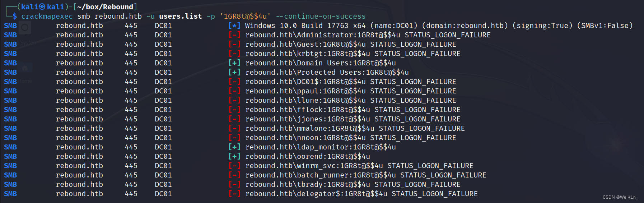Click the kali㉿kali prompt user text
644x203 pixels.
click(x=42, y=7)
